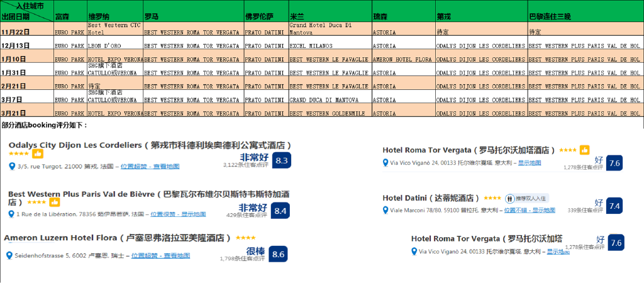Select the 巴黎连住三晚 column header
The width and height of the screenshot is (644, 283).
click(x=586, y=11)
